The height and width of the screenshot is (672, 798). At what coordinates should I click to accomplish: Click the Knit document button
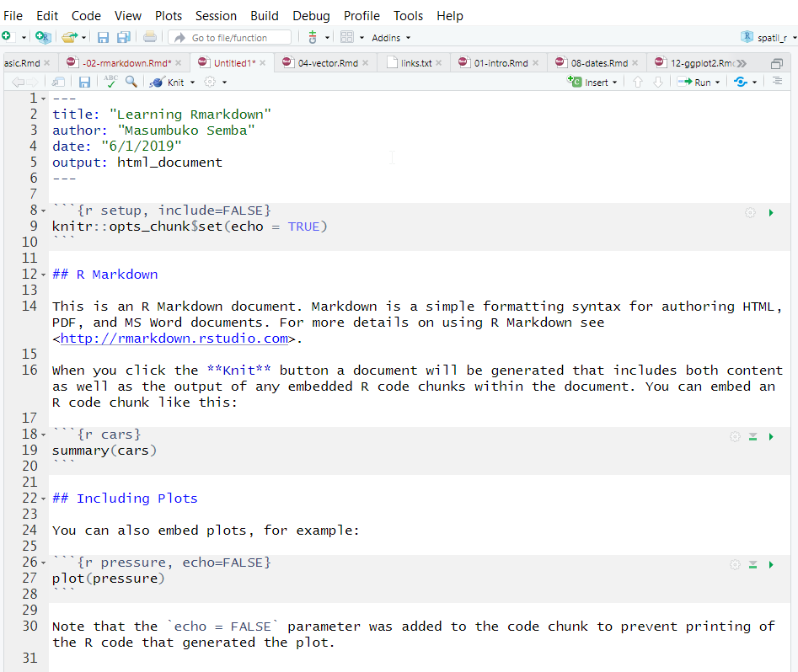(167, 83)
